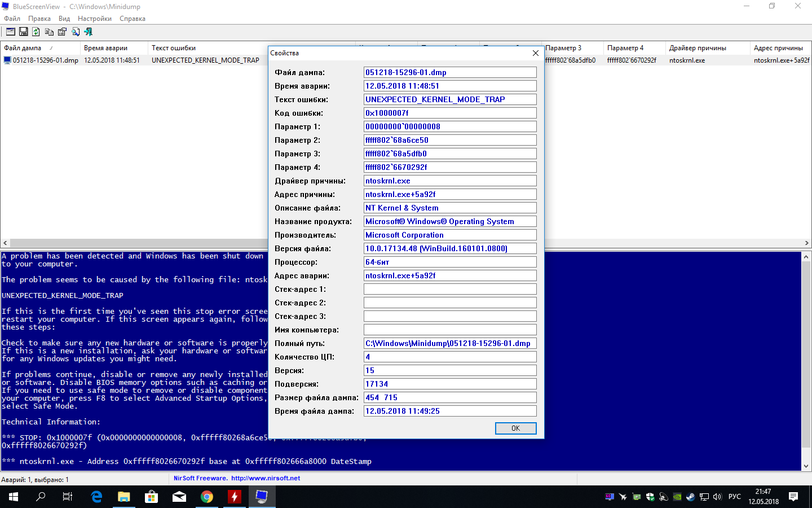812x508 pixels.
Task: Click the Размер файла дампа field
Action: click(450, 397)
